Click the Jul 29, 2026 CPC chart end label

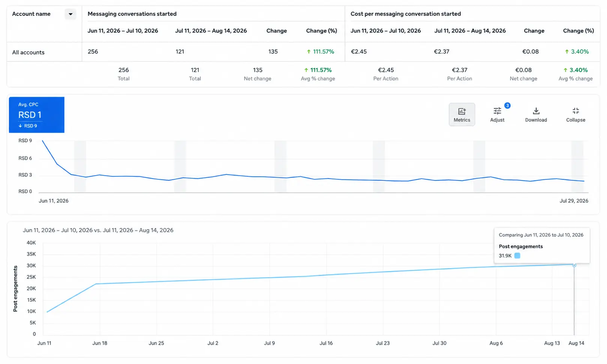click(x=574, y=201)
